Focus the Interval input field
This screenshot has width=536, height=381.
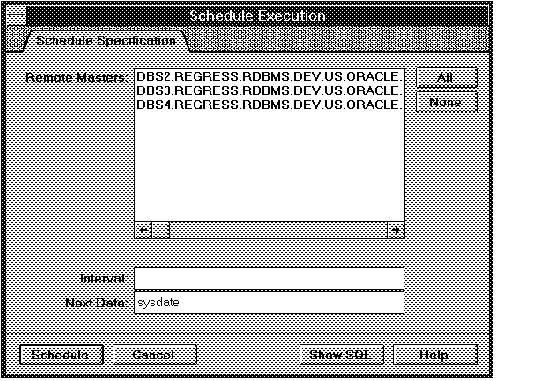pos(269,278)
